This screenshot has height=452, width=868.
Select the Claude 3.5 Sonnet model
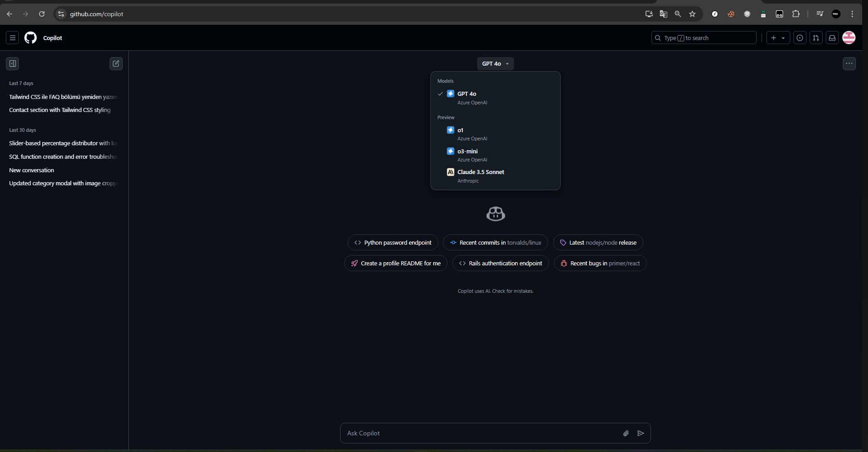pos(496,176)
